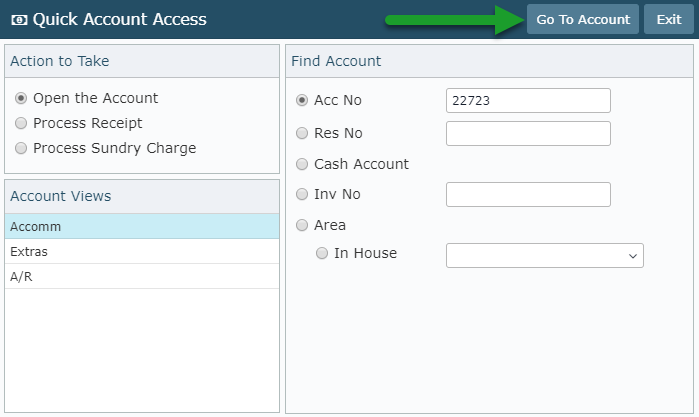Select the Res No radio button
The width and height of the screenshot is (699, 417).
pos(302,133)
